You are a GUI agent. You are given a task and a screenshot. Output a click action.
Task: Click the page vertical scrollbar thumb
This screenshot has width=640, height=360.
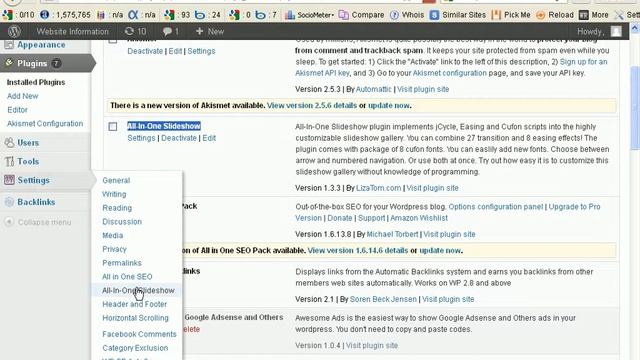[635, 108]
